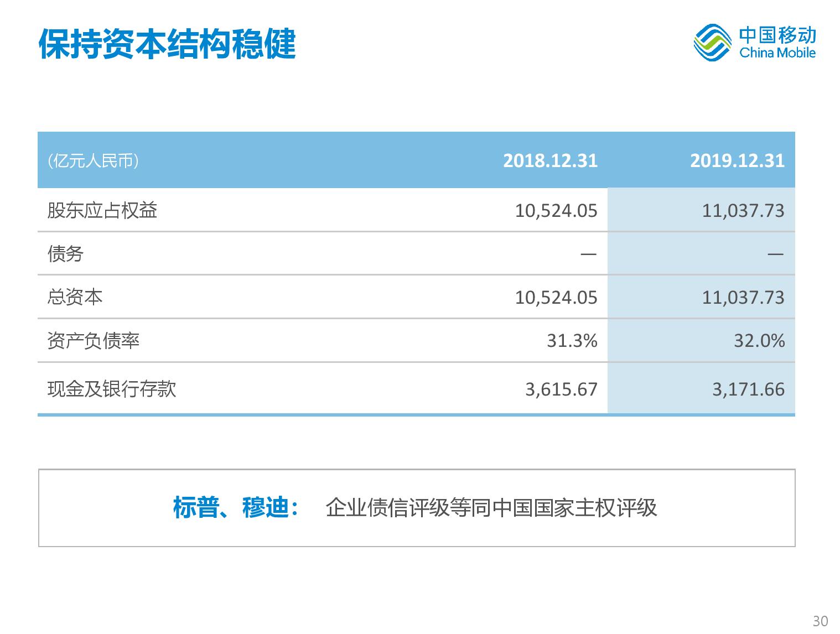This screenshot has height=634, width=840.
Task: Select the 股东应占权益 row label
Action: 102,210
